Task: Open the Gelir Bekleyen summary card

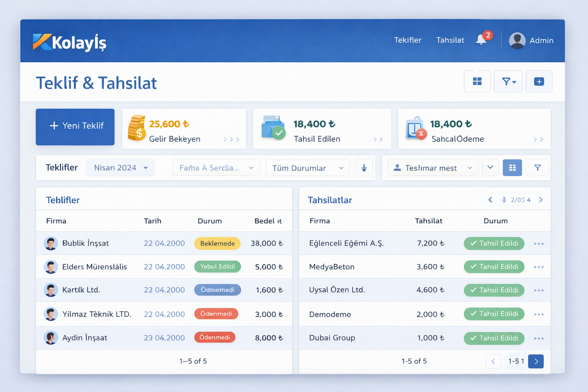Action: coord(184,129)
